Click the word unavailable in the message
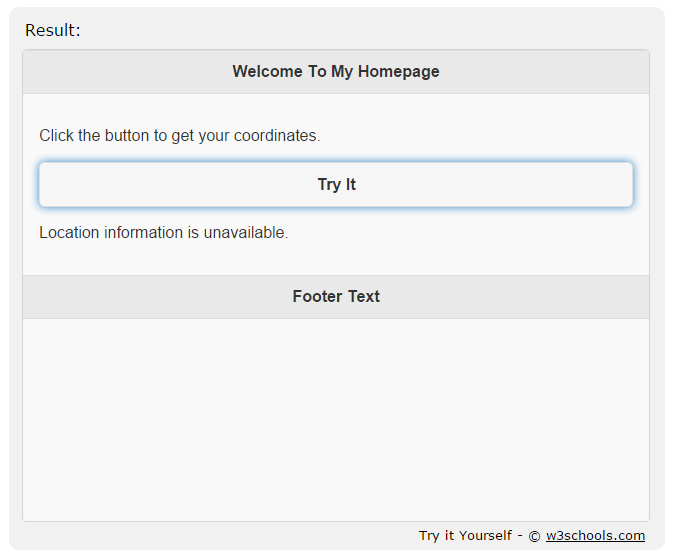Image resolution: width=674 pixels, height=558 pixels. tap(246, 233)
